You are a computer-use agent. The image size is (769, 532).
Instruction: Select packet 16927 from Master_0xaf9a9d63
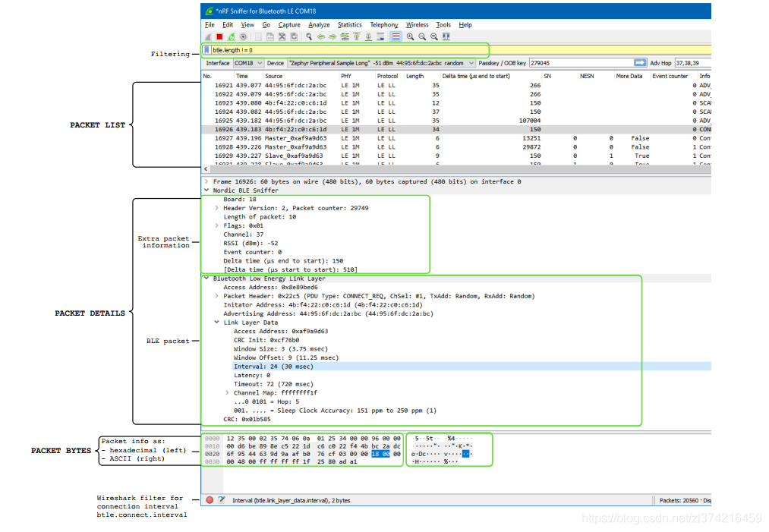[x=456, y=138]
